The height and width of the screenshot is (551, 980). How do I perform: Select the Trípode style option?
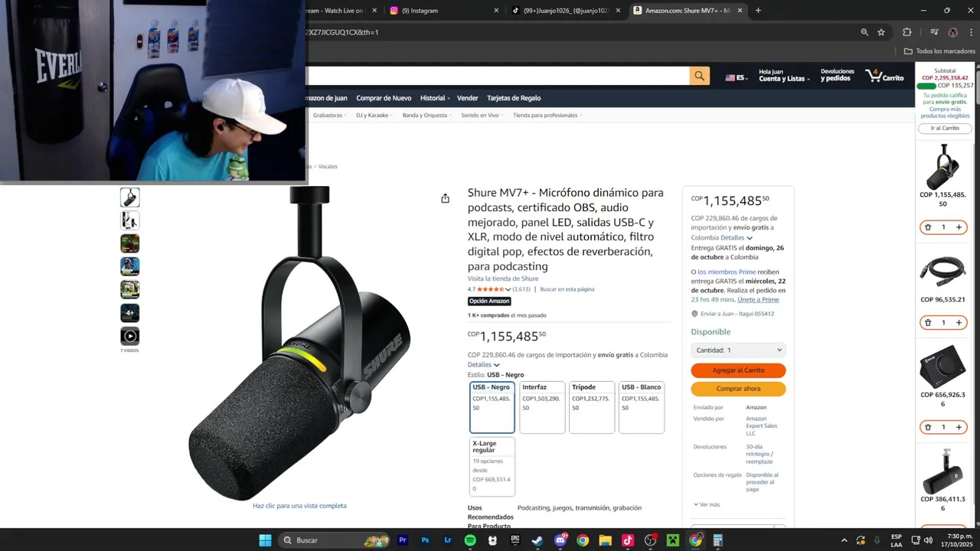pos(592,407)
